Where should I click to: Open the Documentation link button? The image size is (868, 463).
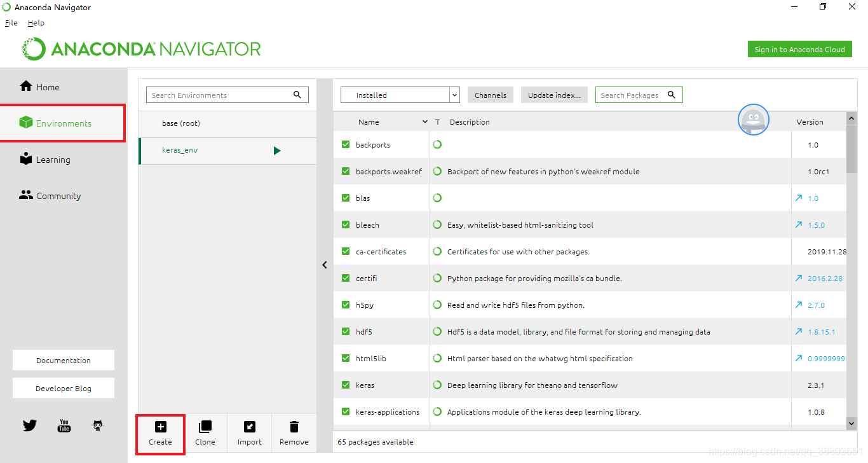[x=64, y=360]
